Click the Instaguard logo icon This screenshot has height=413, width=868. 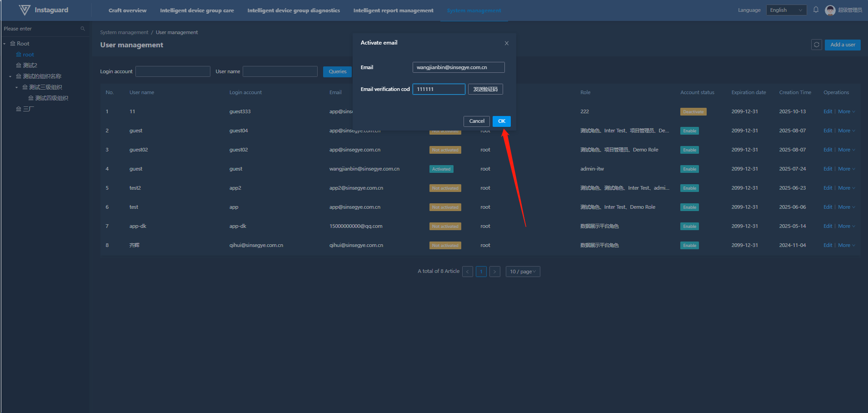tap(25, 10)
